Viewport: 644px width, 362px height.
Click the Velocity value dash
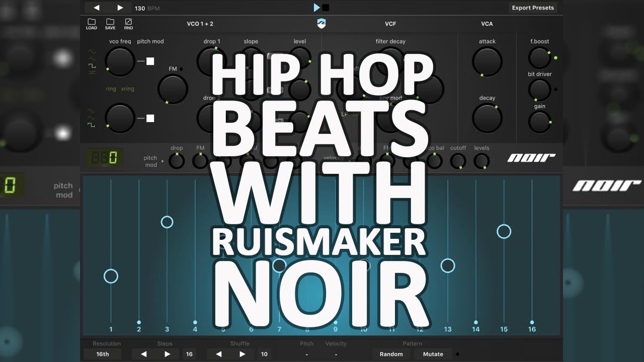click(336, 354)
